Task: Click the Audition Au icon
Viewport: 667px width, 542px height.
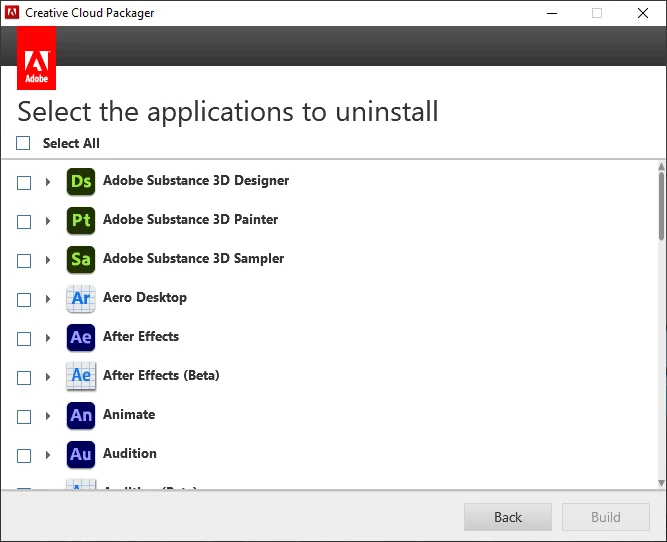Action: coord(81,455)
